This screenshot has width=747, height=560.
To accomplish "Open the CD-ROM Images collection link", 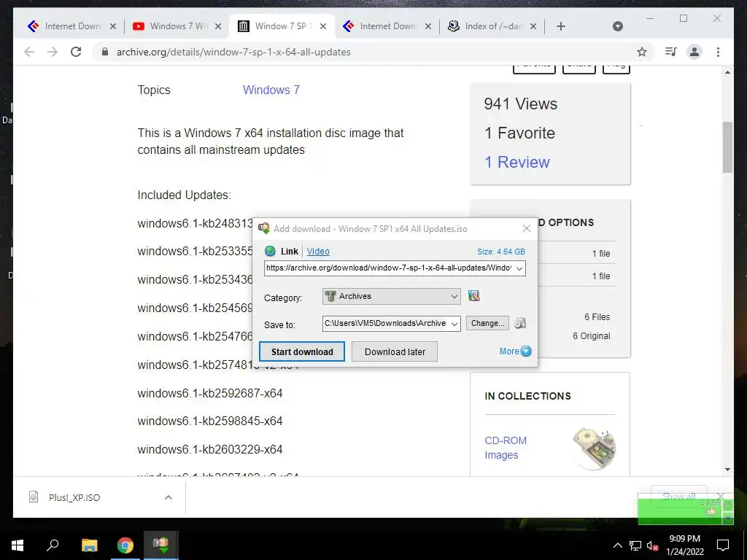I will [x=506, y=448].
